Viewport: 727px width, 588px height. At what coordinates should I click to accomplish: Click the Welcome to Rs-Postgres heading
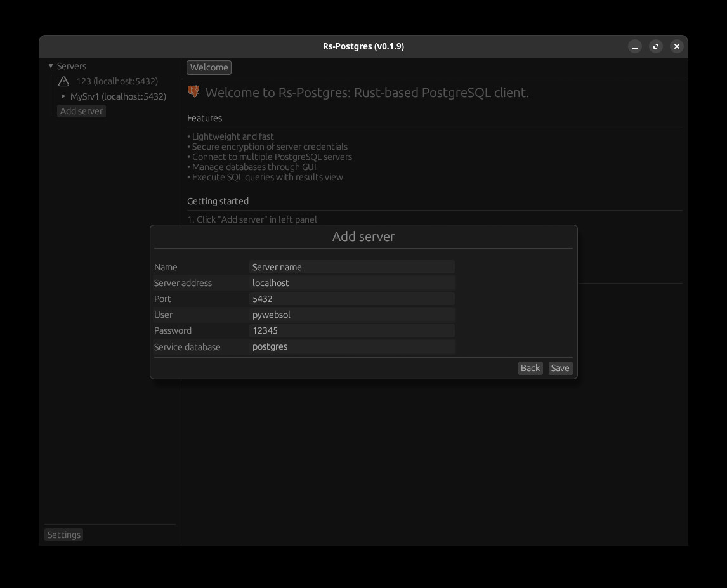point(367,92)
